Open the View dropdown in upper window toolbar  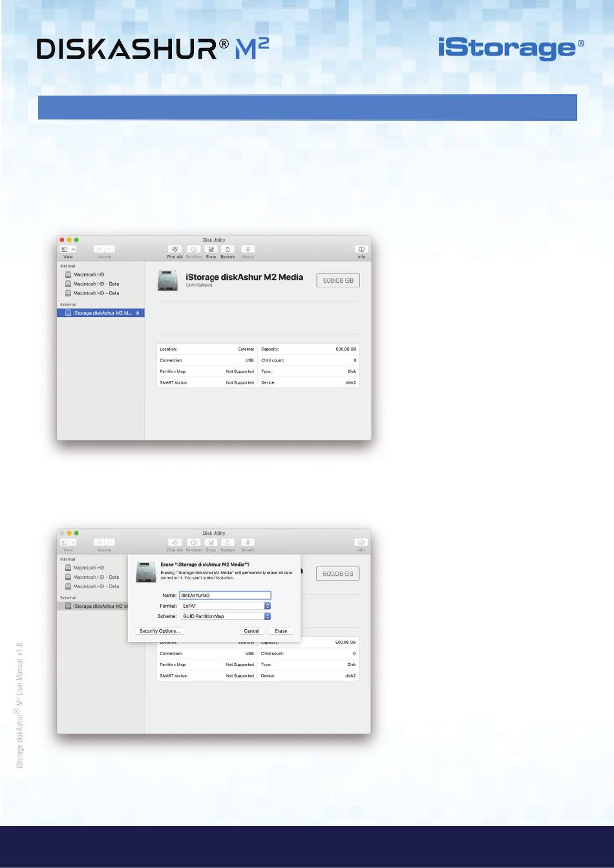(68, 249)
